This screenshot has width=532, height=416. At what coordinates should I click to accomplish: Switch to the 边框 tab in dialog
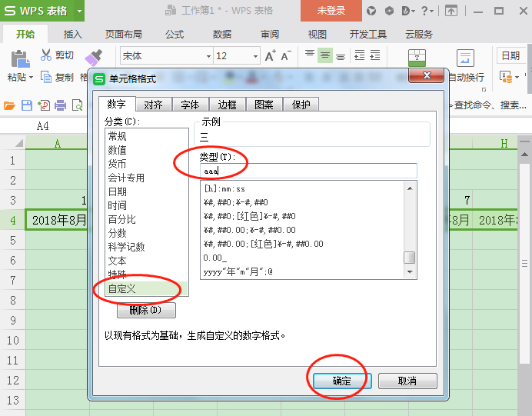pos(227,105)
